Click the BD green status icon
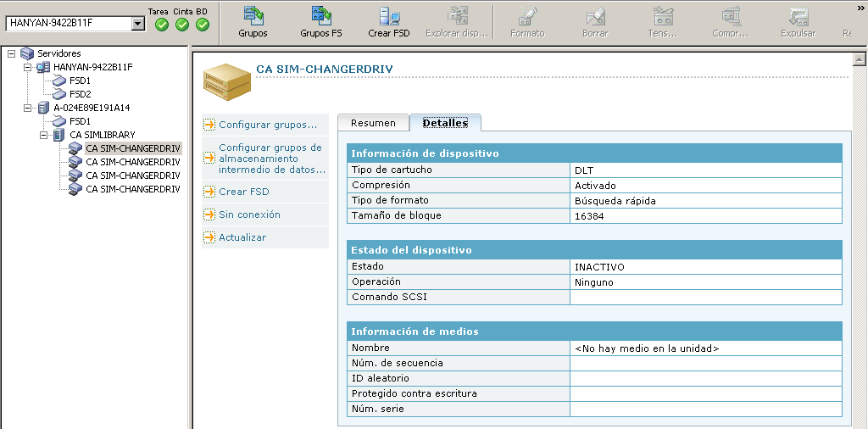The height and width of the screenshot is (429, 868). pyautogui.click(x=203, y=25)
